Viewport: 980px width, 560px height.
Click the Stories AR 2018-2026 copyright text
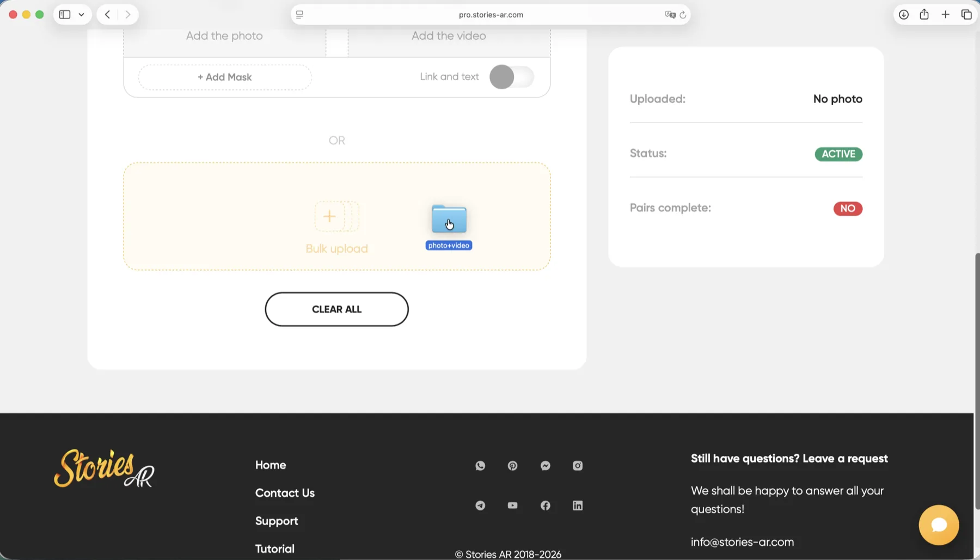(508, 554)
